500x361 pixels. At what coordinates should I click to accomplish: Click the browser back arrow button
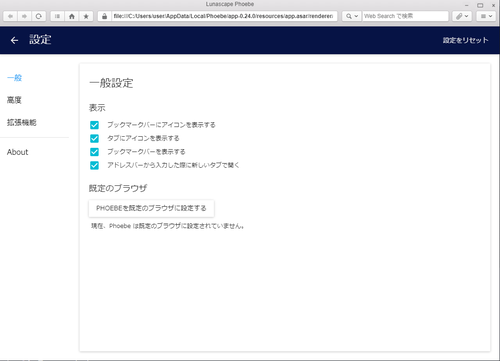click(x=10, y=16)
